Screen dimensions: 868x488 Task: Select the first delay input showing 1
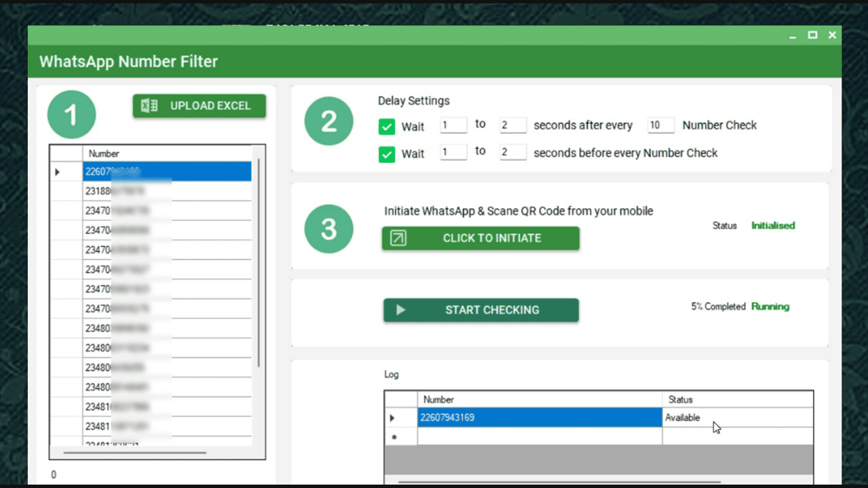(453, 125)
